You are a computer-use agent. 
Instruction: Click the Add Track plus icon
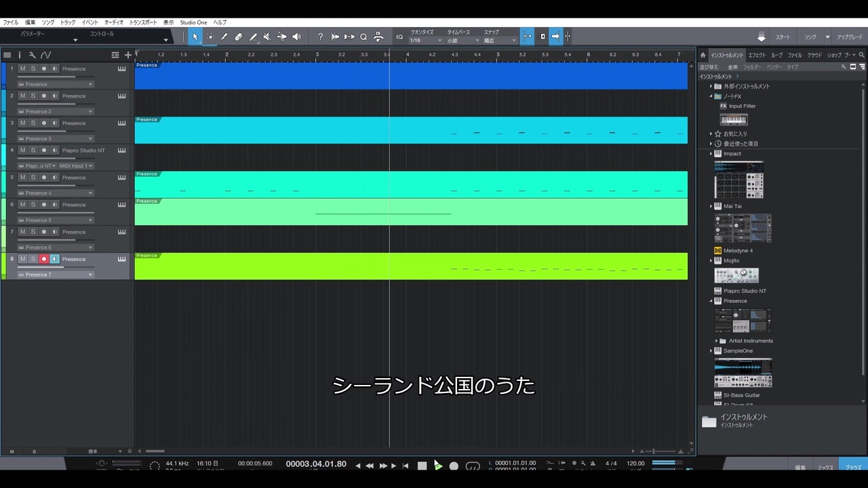pos(127,55)
